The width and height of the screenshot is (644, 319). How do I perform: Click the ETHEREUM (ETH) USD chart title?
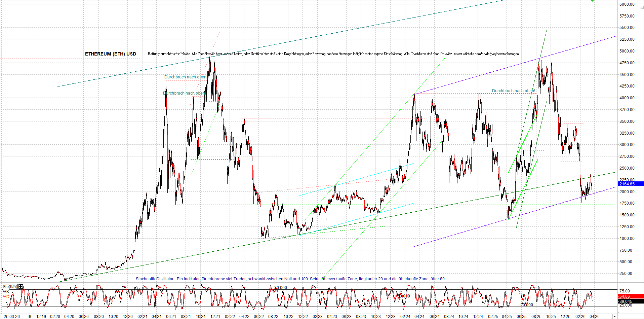tap(110, 54)
